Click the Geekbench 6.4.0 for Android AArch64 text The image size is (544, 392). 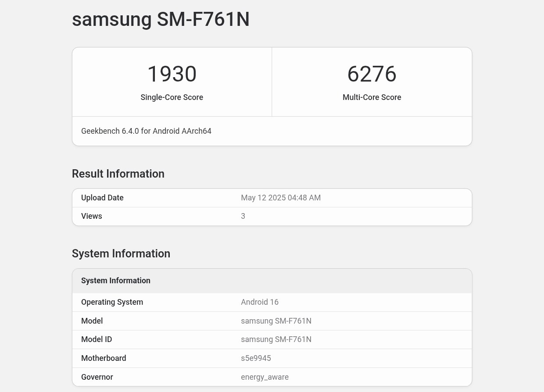[146, 131]
